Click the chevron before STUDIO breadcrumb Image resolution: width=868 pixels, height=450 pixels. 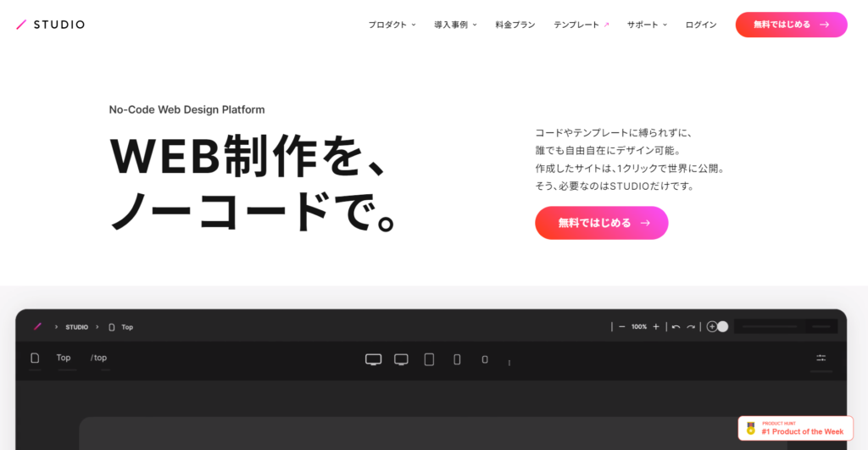[x=56, y=327]
